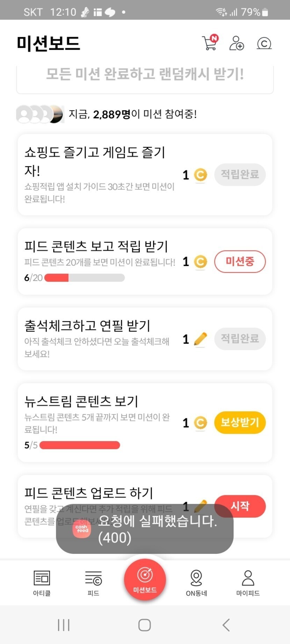Tap the pencil icon in attendance mission
The width and height of the screenshot is (290, 644).
point(200,339)
